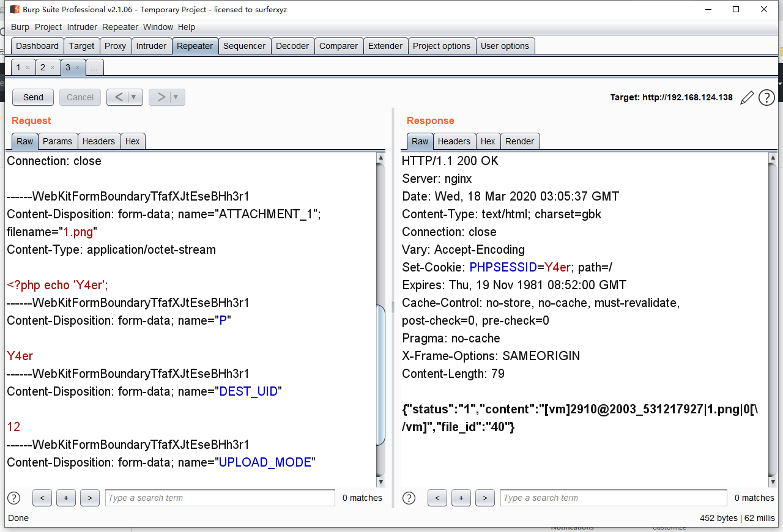Show the request Headers view
Image resolution: width=783 pixels, height=532 pixels.
coord(98,141)
